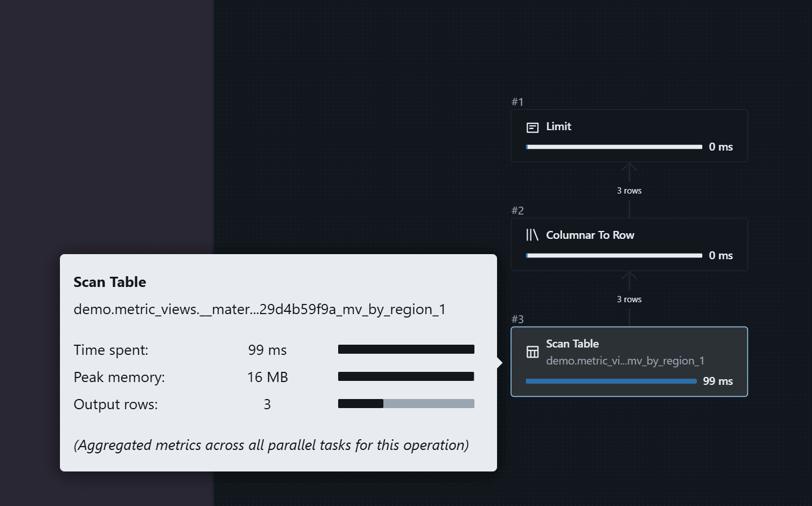Select the Limit node title
The width and height of the screenshot is (812, 506).
pyautogui.click(x=558, y=127)
